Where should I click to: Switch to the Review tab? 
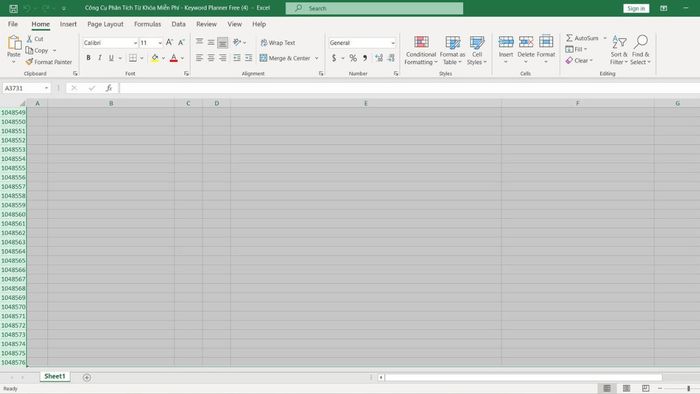206,24
